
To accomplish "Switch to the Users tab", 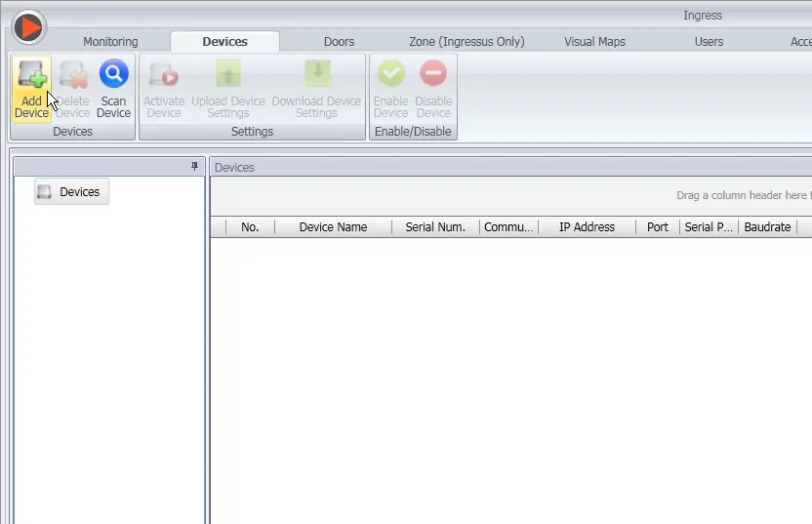I will click(709, 41).
